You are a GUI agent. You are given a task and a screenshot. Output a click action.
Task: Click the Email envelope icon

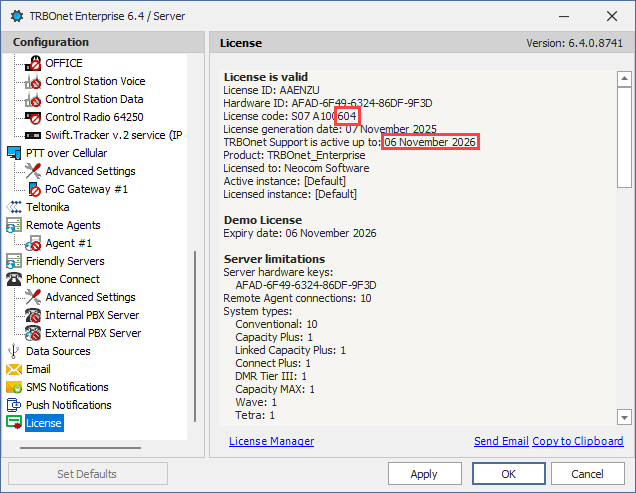pos(14,369)
